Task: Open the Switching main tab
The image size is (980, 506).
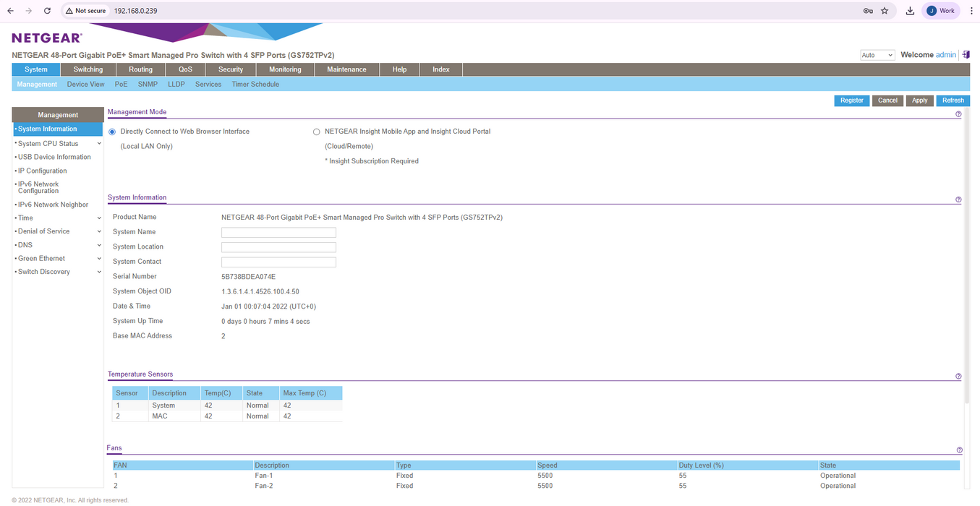Action: pos(88,69)
